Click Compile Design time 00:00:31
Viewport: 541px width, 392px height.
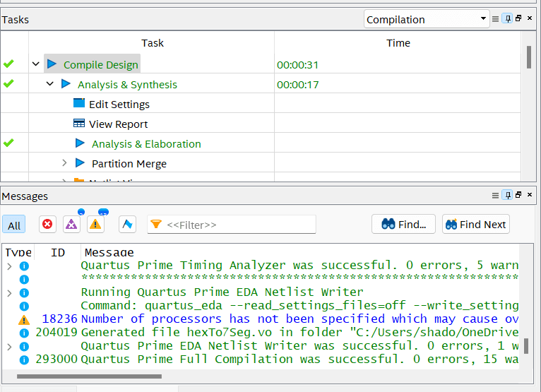[x=297, y=65]
